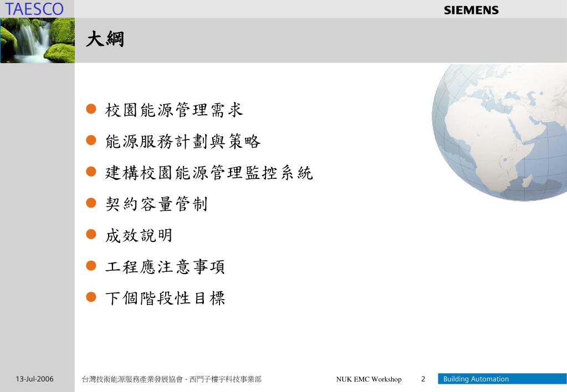This screenshot has width=567, height=392.
Task: Click footer text NUK EMC Workshop
Action: 369,379
